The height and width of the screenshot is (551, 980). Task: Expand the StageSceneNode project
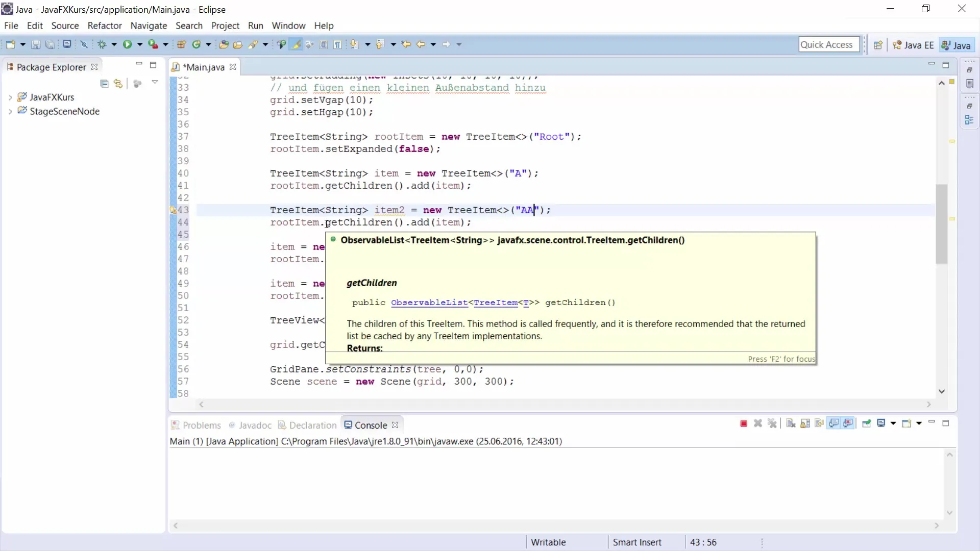pos(10,112)
